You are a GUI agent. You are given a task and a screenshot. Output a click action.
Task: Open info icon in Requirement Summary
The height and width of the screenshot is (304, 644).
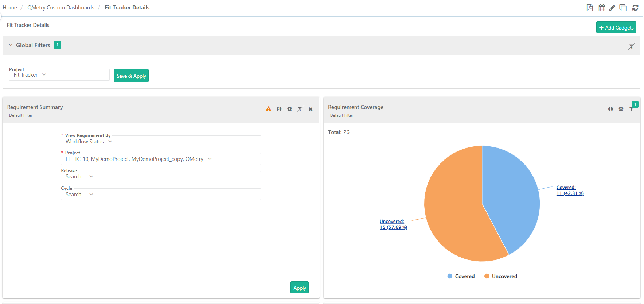pos(279,109)
